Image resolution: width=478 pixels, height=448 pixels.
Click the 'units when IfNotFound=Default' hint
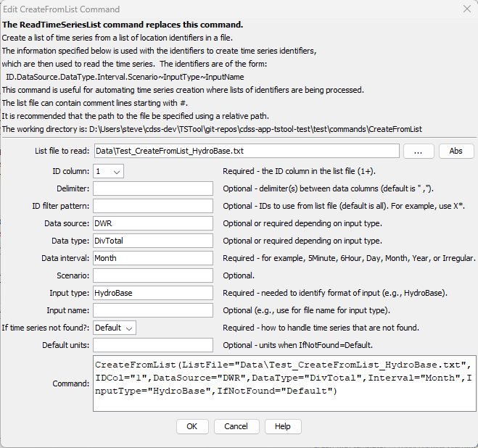pos(298,345)
